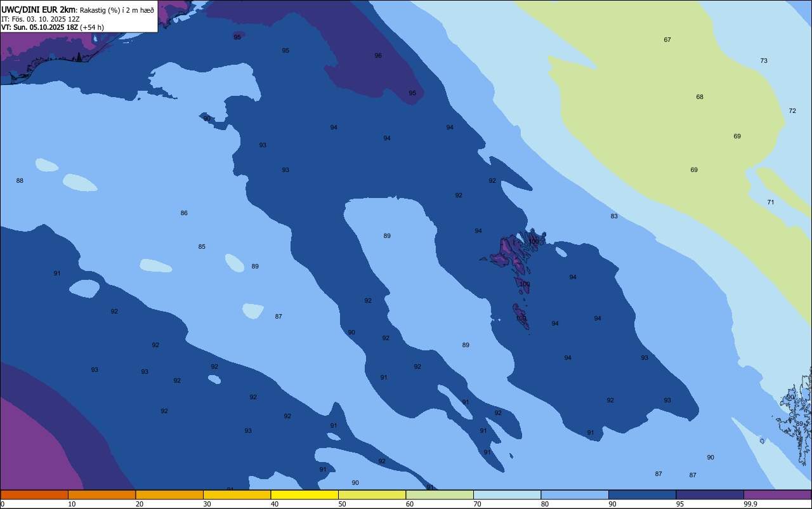Click the 10–20 orange legend swatch

coord(101,494)
